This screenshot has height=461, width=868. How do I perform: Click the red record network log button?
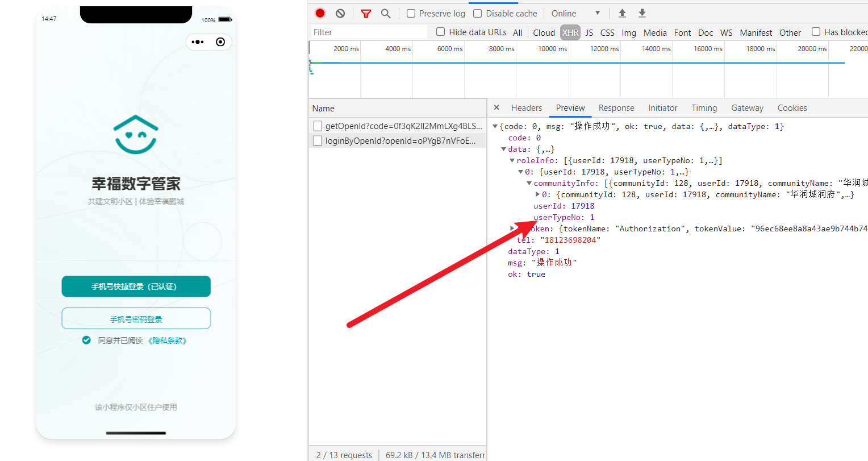[320, 13]
